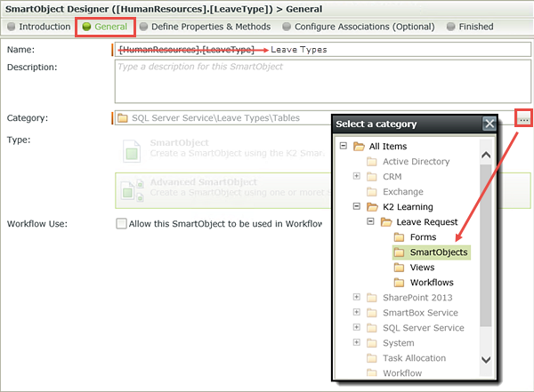Open the category browse ellipsis button
The width and height of the screenshot is (534, 392).
coord(524,118)
